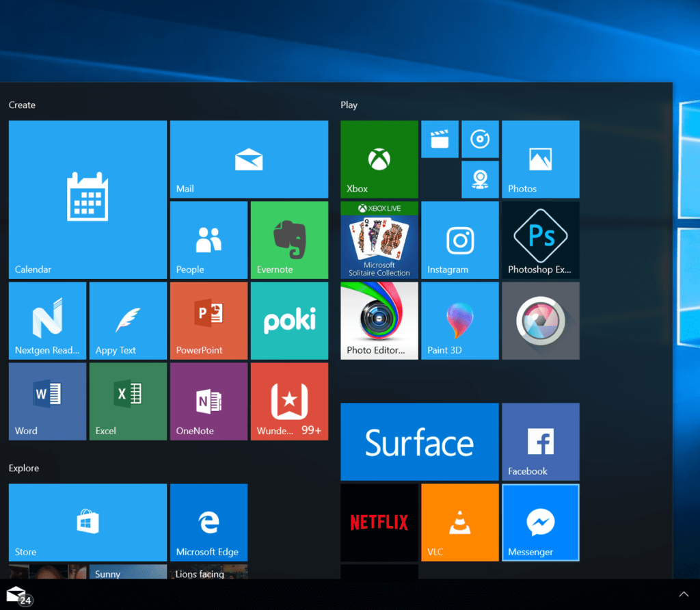Launch Photoshop Express tile
This screenshot has height=610, width=700.
tap(541, 240)
